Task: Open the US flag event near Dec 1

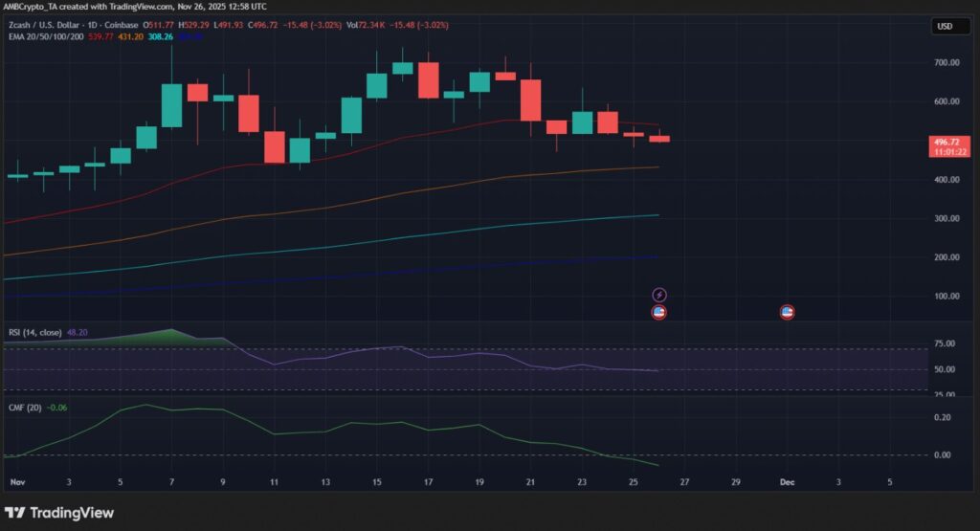Action: coord(787,312)
